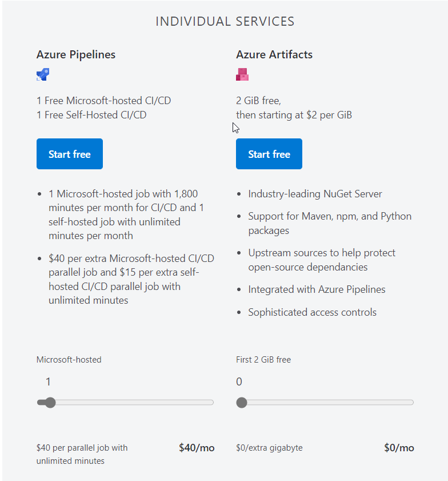
Task: Click the Artifacts GiB slider handle
Action: pos(242,403)
